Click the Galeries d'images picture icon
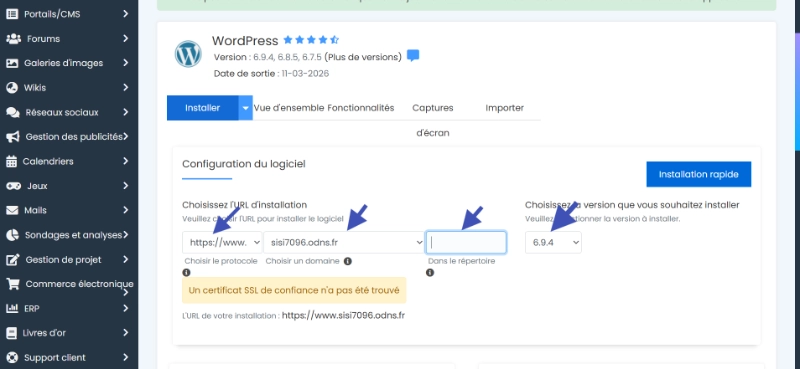800x369 pixels. (12, 63)
